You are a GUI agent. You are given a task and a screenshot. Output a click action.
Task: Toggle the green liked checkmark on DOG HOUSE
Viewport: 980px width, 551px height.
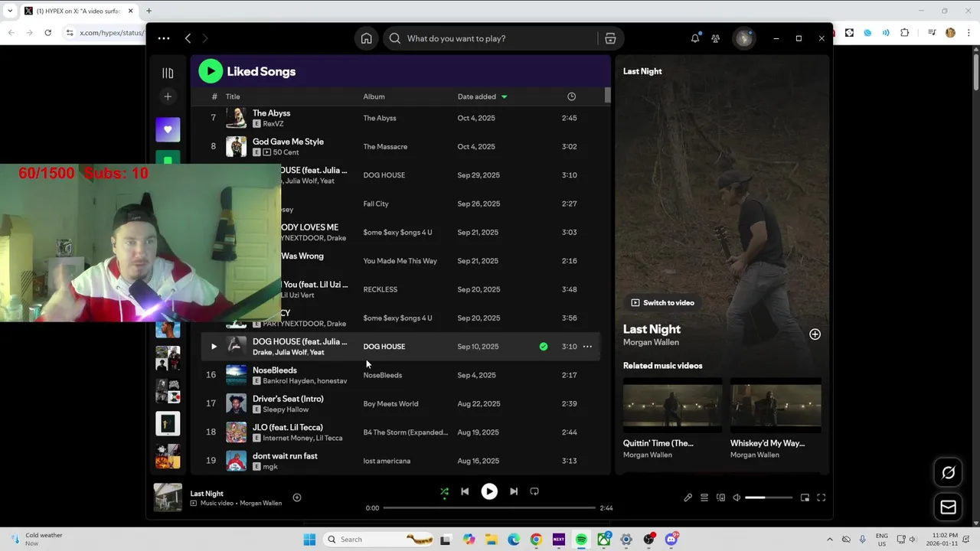[x=544, y=347]
